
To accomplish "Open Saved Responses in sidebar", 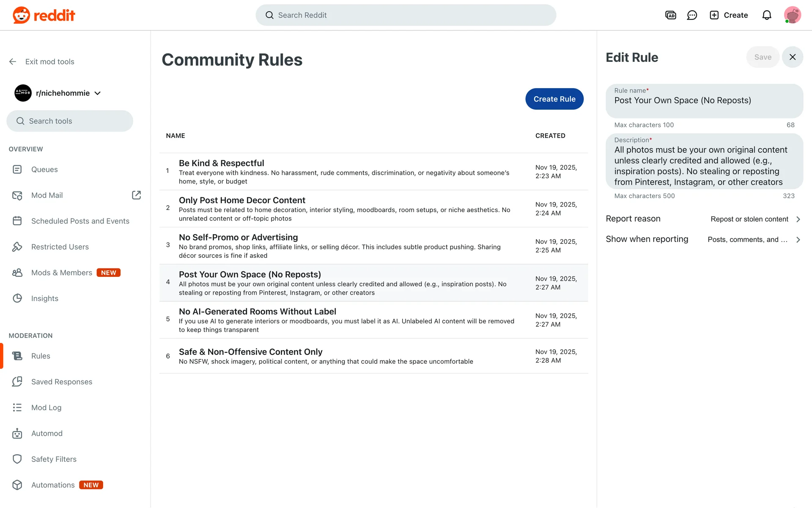I will (x=62, y=382).
